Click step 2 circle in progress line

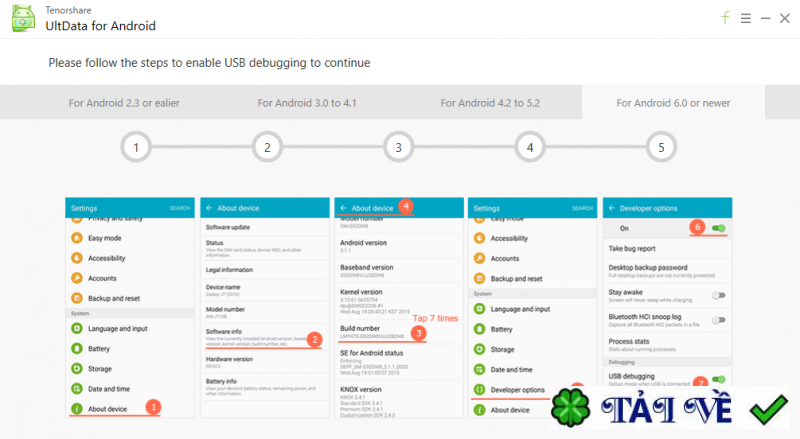pos(267,147)
